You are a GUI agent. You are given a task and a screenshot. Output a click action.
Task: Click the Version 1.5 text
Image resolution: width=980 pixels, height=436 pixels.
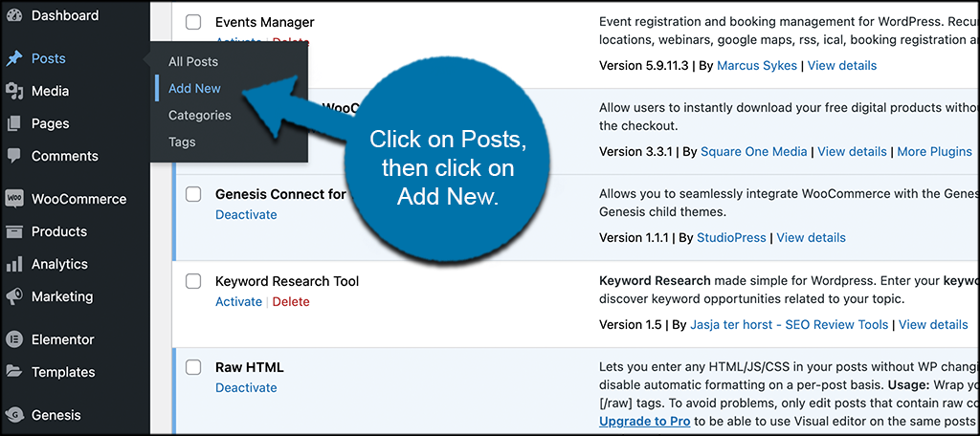(x=630, y=324)
